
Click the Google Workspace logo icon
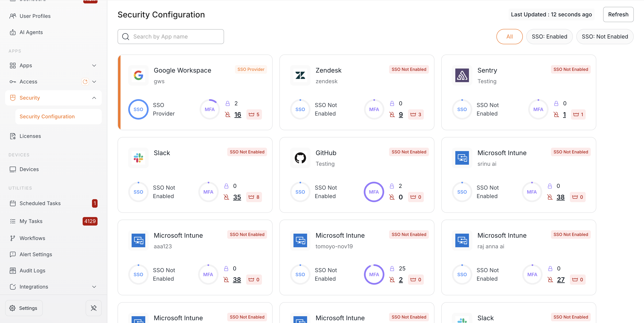(x=138, y=75)
